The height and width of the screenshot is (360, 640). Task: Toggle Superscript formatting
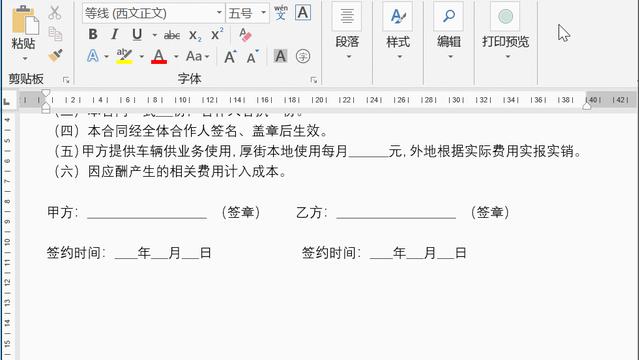pyautogui.click(x=217, y=35)
